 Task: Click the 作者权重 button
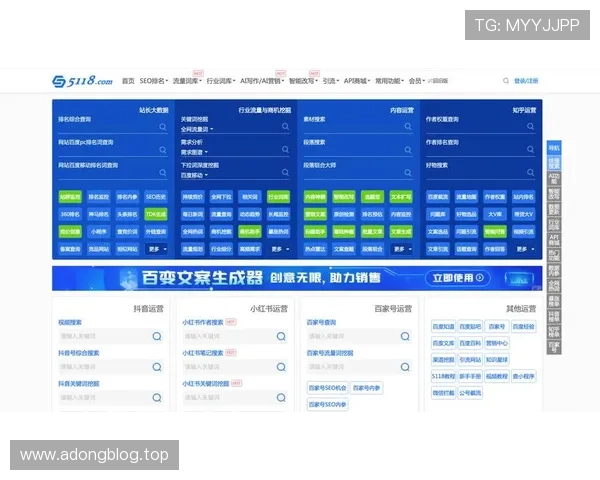tap(495, 197)
